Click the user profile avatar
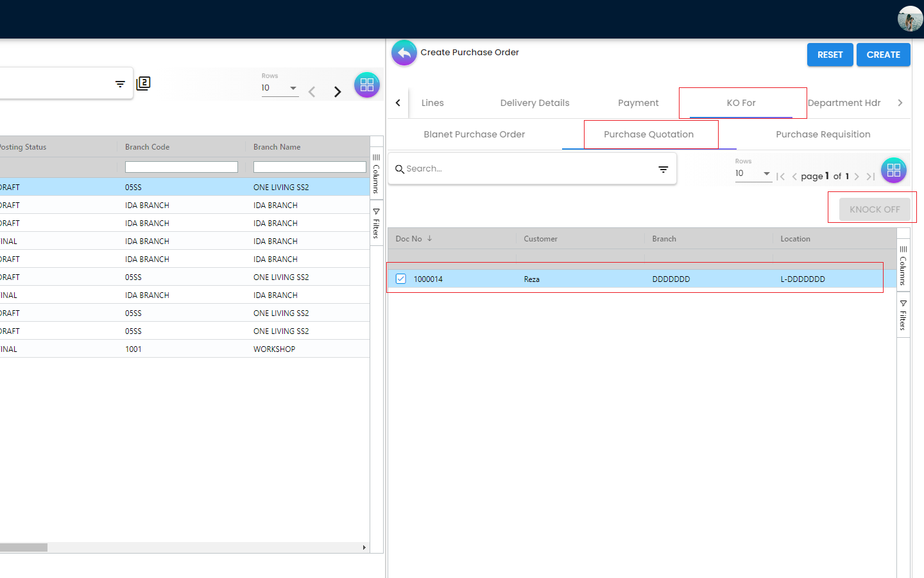The height and width of the screenshot is (578, 924). tap(909, 19)
